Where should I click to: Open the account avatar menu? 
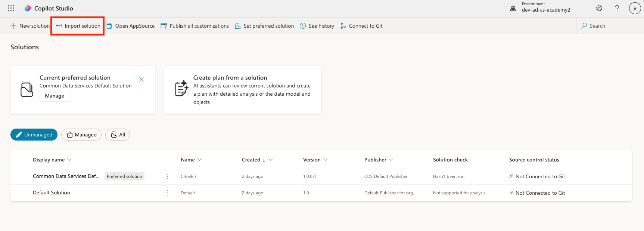tap(635, 8)
